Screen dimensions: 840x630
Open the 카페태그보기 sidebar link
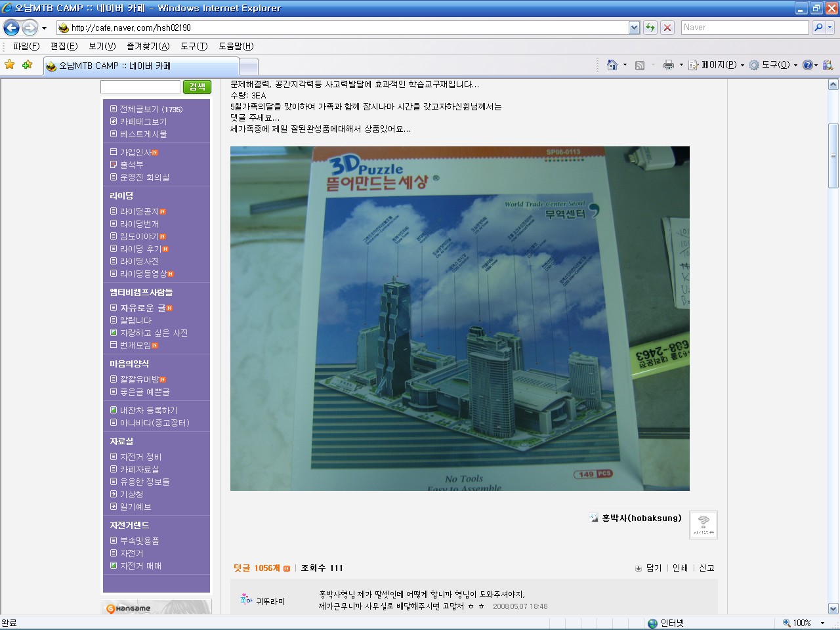coord(142,121)
